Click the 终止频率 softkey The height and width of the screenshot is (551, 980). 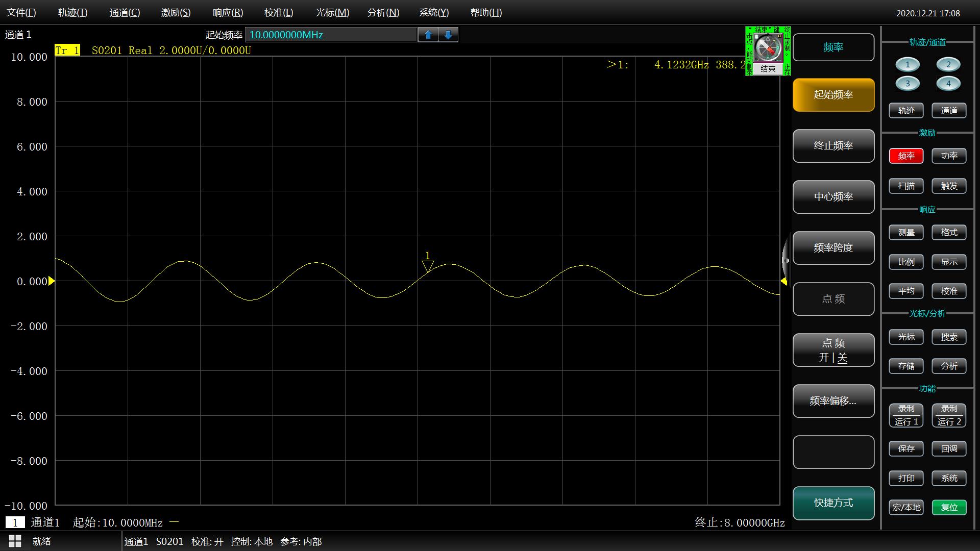point(834,146)
